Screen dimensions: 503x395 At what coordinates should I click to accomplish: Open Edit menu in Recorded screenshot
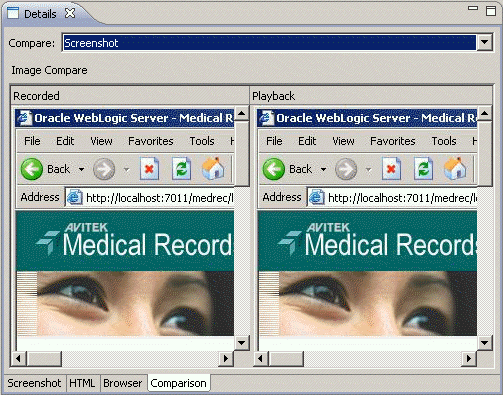click(65, 141)
